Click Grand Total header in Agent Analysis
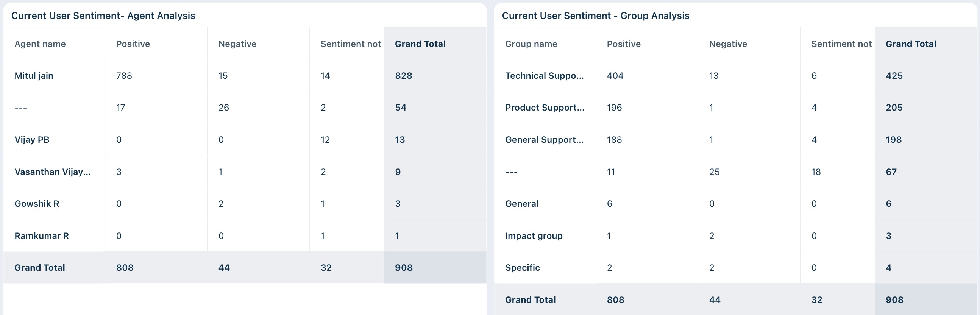Image resolution: width=980 pixels, height=315 pixels. (x=420, y=44)
